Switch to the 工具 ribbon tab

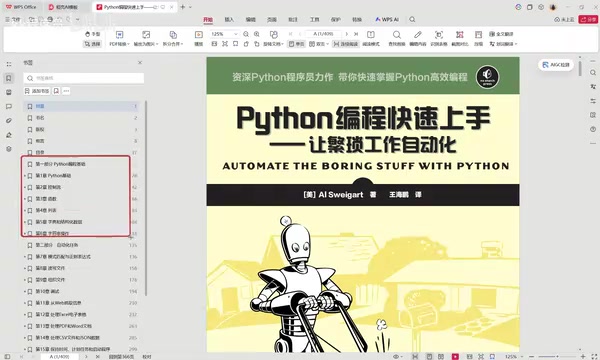[x=315, y=20]
